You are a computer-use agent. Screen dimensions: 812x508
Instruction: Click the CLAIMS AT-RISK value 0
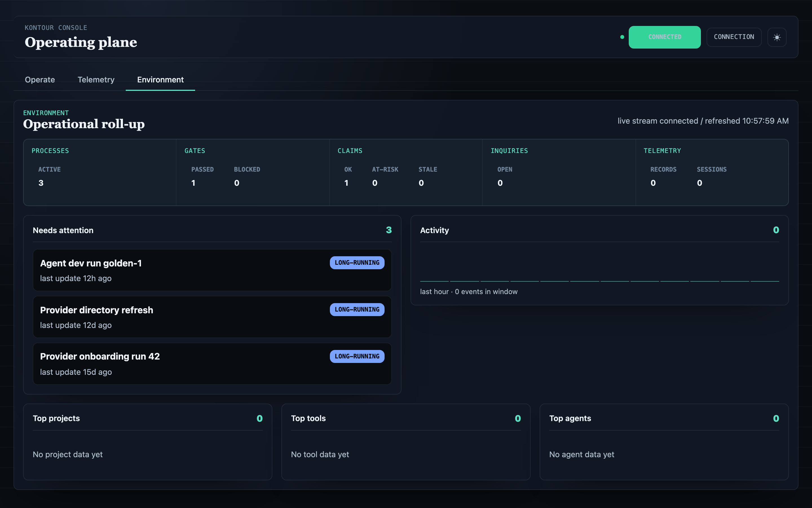coord(375,183)
